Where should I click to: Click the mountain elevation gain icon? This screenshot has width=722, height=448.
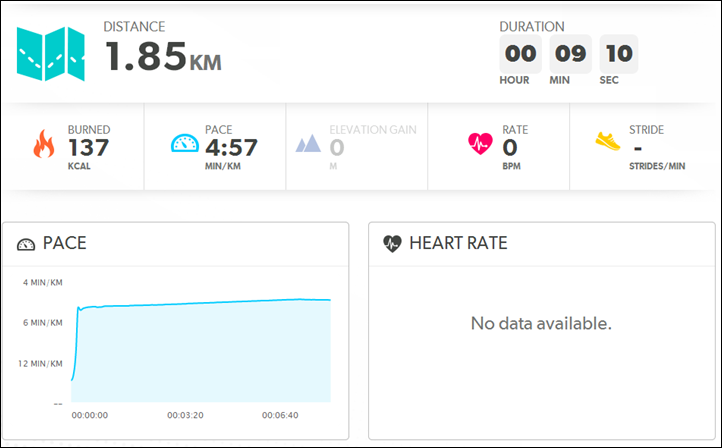click(x=308, y=143)
